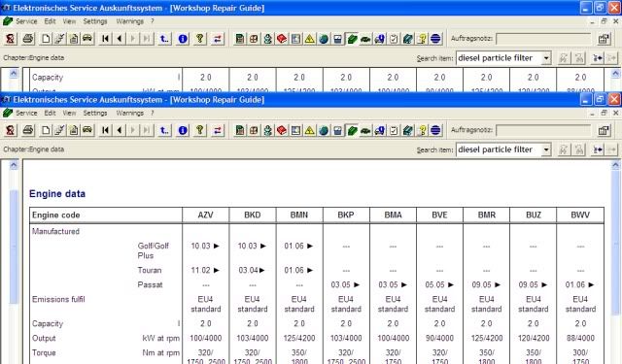
Task: Click the blue arrows search-jump icon, lower window
Action: tap(597, 149)
